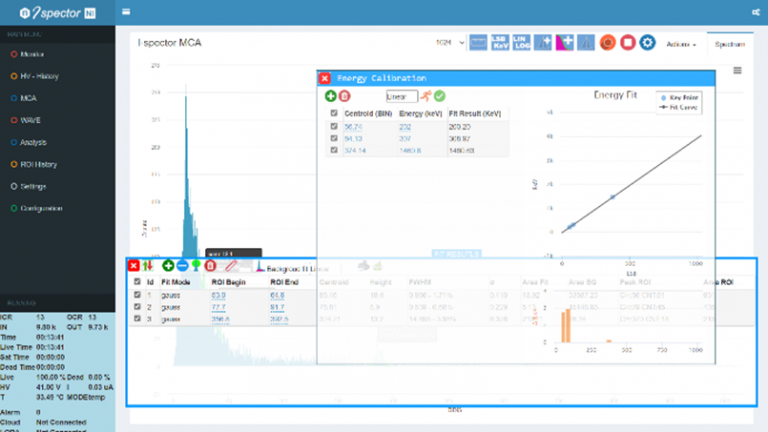Open the 1024 channels dropdown
The height and width of the screenshot is (432, 768).
[x=445, y=43]
